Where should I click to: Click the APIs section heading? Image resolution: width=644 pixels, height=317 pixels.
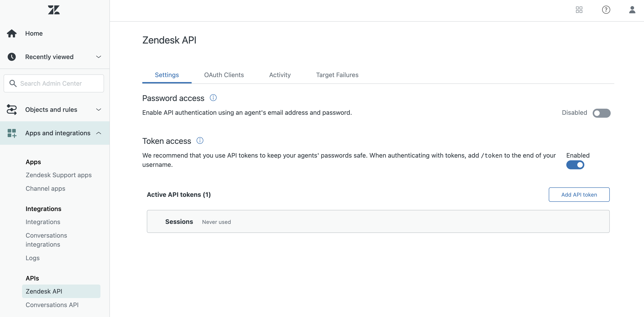click(32, 278)
